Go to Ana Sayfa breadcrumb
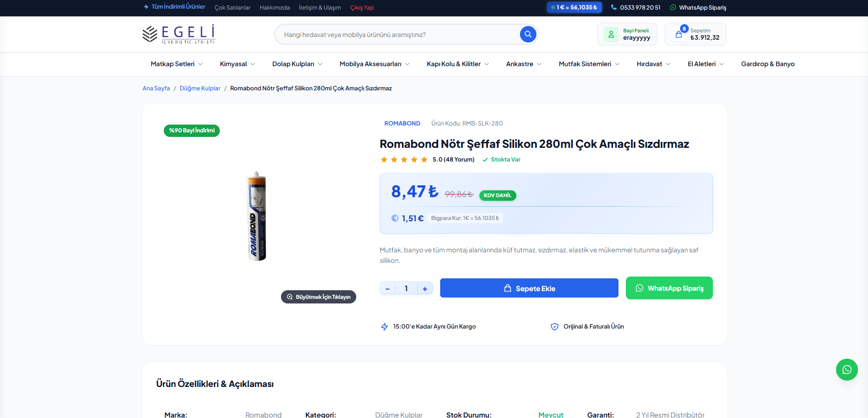The height and width of the screenshot is (418, 868). click(156, 89)
